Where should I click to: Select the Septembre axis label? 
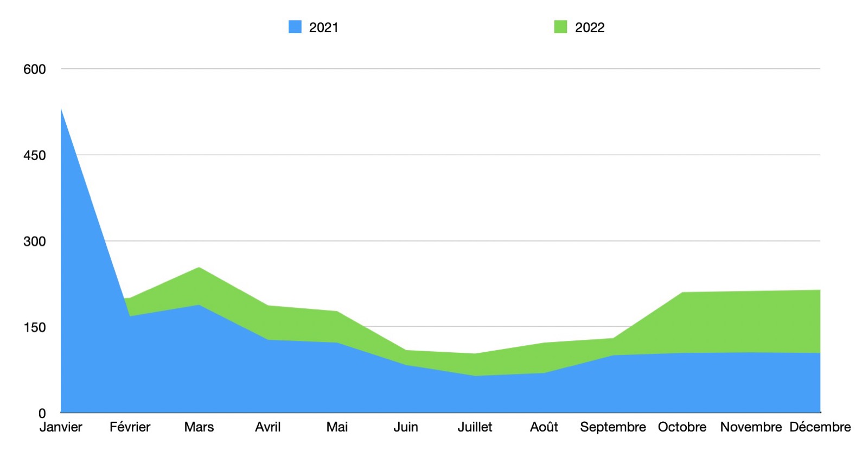(612, 427)
